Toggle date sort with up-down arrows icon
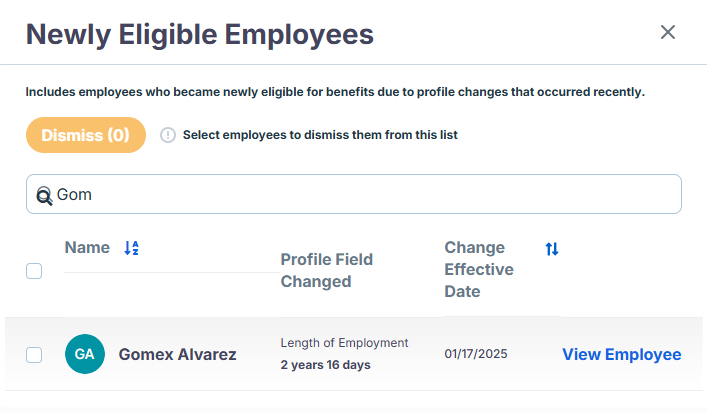Image resolution: width=707 pixels, height=413 pixels. (x=552, y=248)
